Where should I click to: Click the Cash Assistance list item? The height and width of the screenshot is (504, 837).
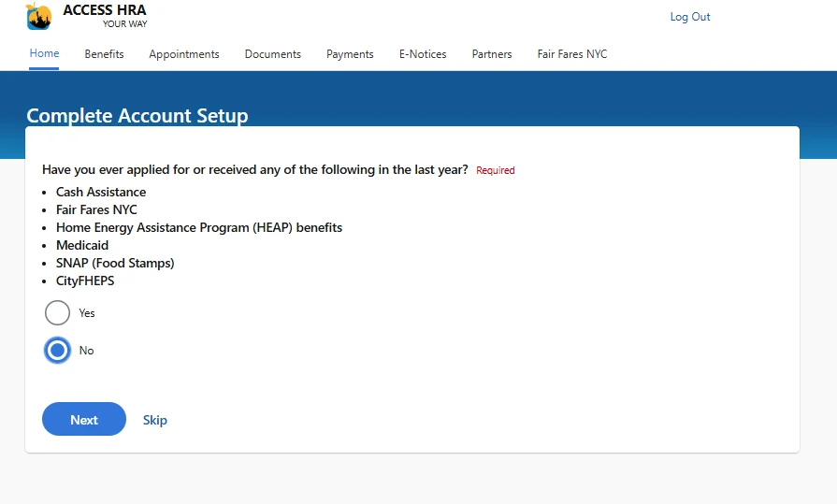101,192
